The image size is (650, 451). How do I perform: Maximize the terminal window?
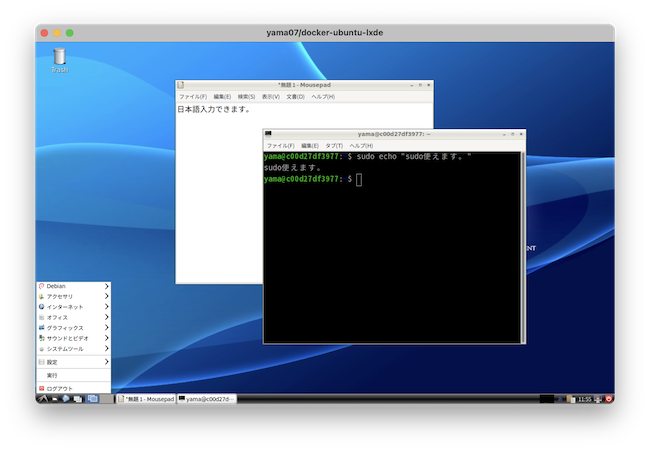512,134
